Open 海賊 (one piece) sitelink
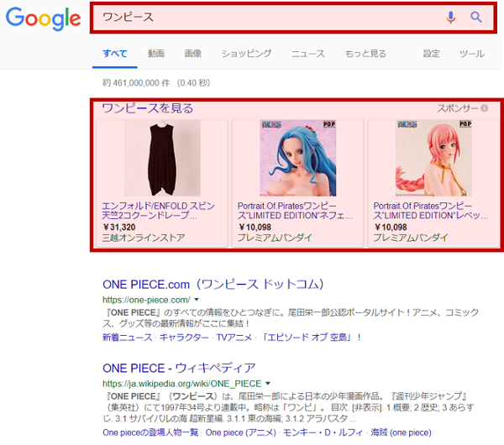This screenshot has width=504, height=445. click(x=401, y=432)
